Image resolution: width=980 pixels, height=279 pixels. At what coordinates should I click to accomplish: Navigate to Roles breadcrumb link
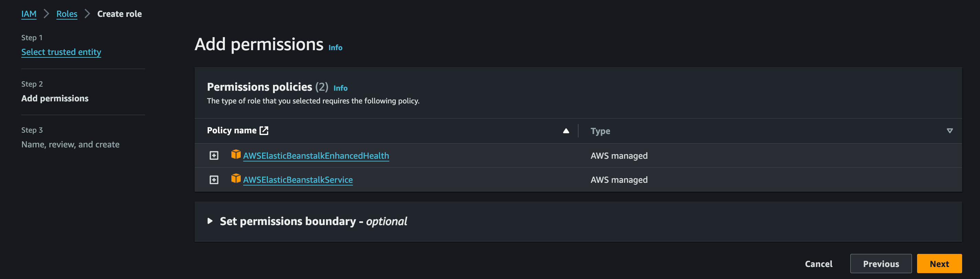click(x=67, y=14)
